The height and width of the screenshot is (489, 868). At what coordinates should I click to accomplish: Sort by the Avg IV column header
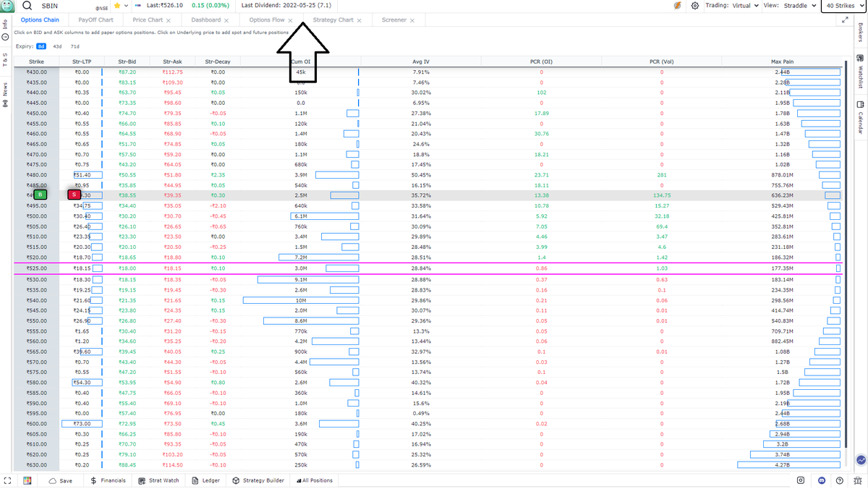[421, 61]
